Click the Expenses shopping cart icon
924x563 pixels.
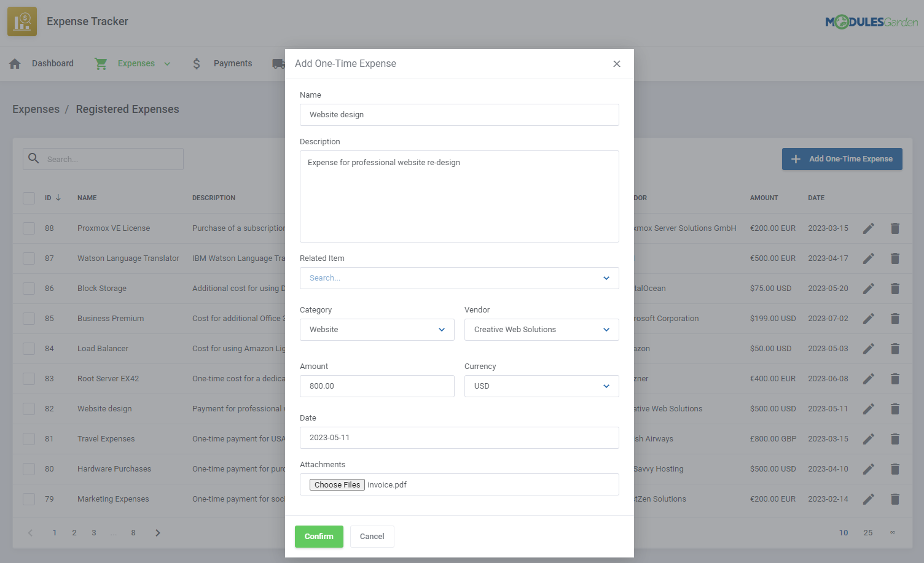coord(101,64)
